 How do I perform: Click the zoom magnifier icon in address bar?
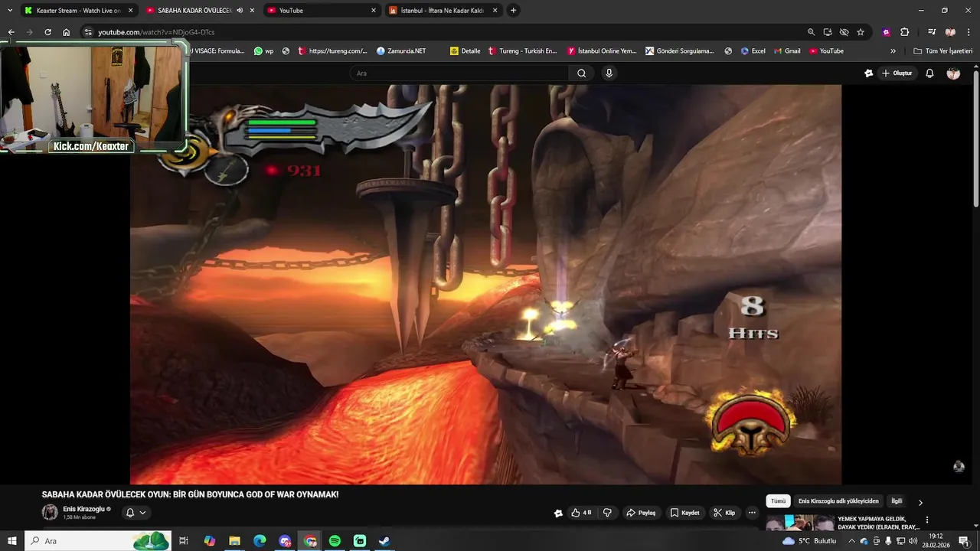(811, 32)
